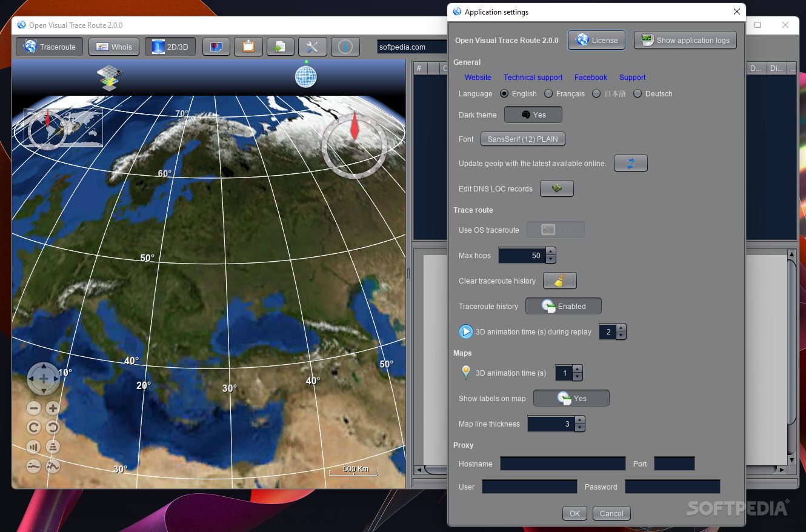Viewport: 806px width, 532px height.
Task: Cancel the Application settings dialog
Action: point(611,513)
